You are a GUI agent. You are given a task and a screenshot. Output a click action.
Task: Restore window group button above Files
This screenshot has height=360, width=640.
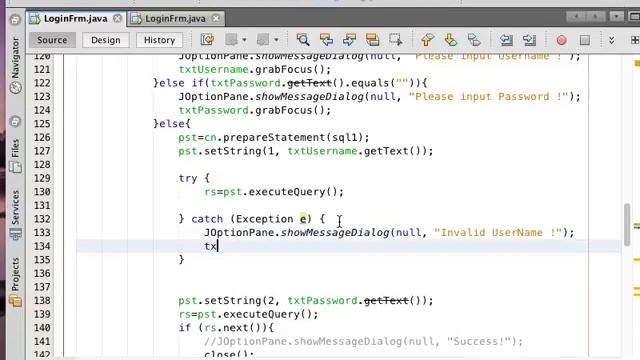(15, 121)
